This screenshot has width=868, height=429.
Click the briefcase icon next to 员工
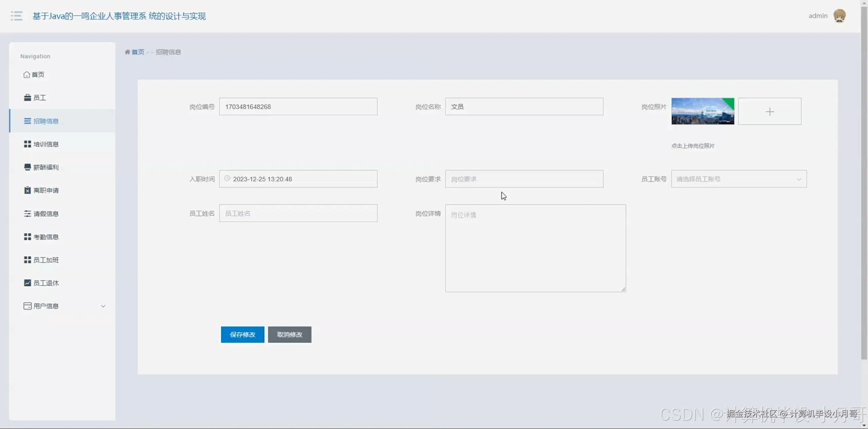27,98
